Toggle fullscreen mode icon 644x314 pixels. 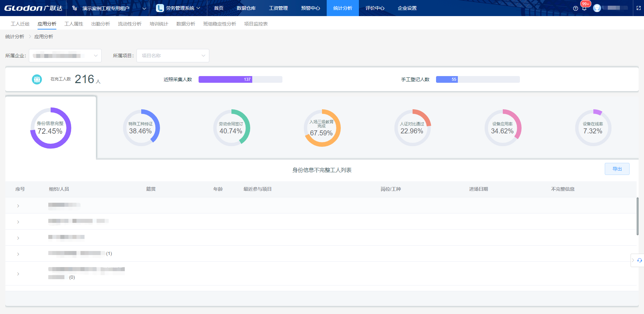pos(639,8)
